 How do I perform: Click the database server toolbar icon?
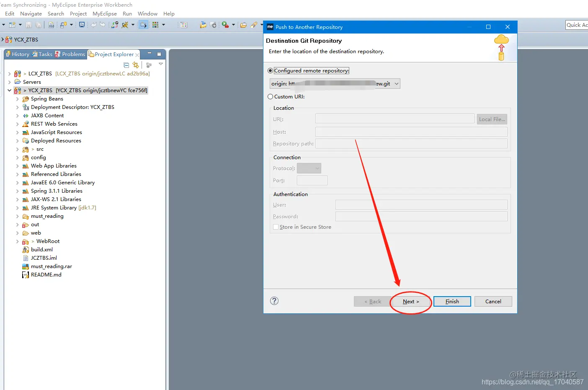(x=63, y=25)
